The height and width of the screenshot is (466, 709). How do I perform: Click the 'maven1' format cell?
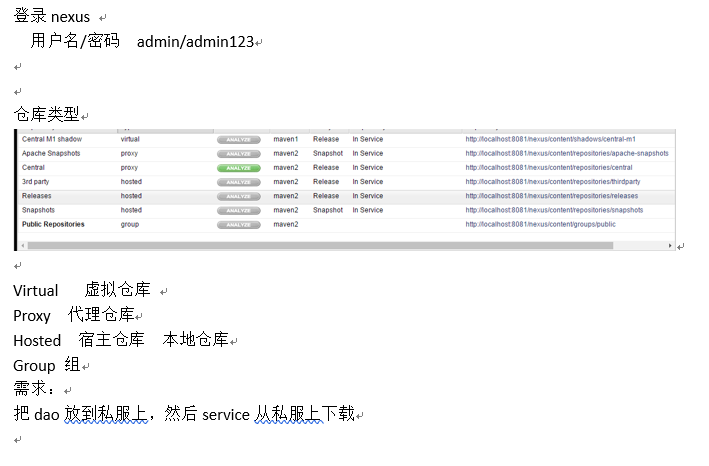coord(286,139)
